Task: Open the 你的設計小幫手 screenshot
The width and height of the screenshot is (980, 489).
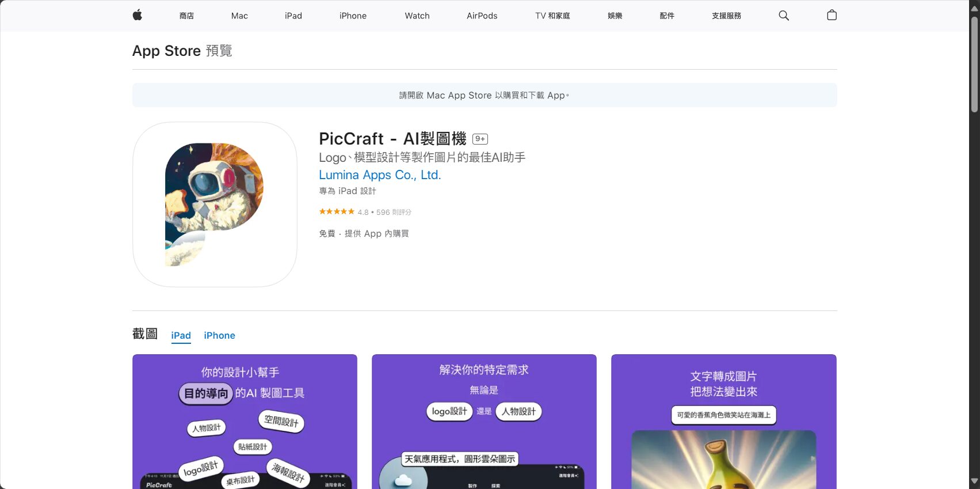Action: coord(245,422)
